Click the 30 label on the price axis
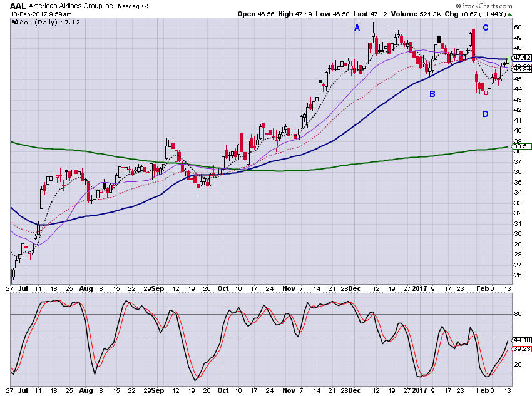Viewport: 532px width, 396px height. point(518,233)
